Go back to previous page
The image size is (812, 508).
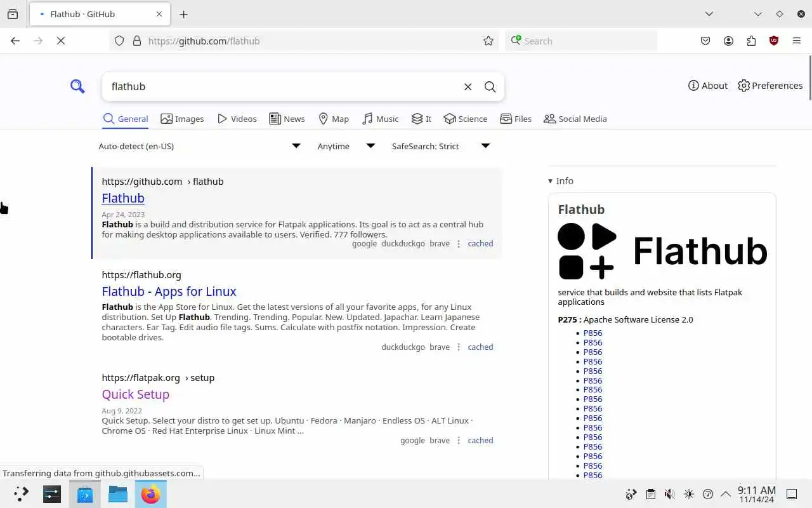[x=15, y=41]
